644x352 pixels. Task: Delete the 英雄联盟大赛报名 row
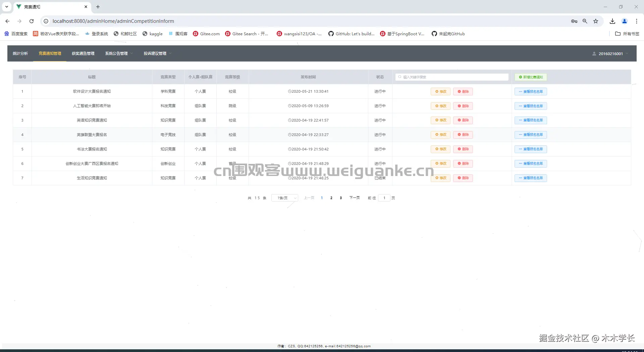coord(463,135)
